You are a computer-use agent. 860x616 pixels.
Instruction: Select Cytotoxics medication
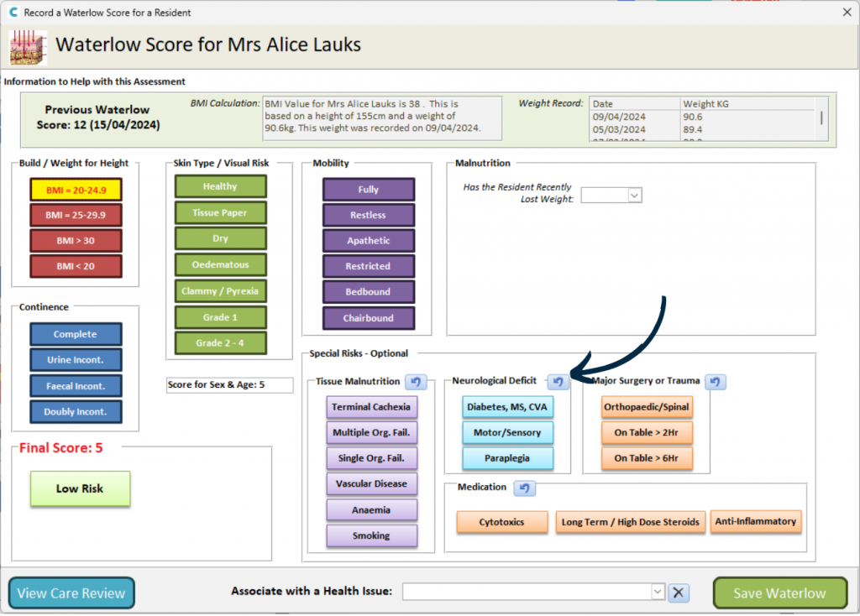(502, 522)
